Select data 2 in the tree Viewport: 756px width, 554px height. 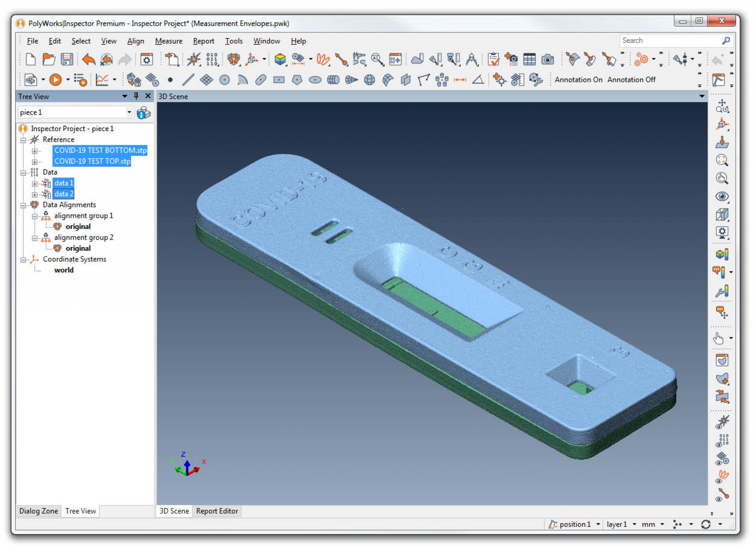click(x=63, y=194)
